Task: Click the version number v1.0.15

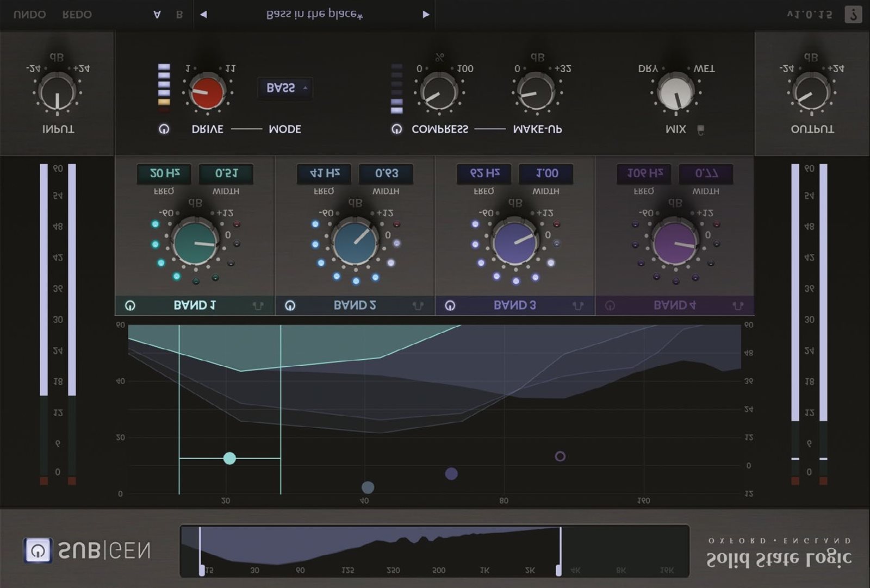Action: click(809, 15)
